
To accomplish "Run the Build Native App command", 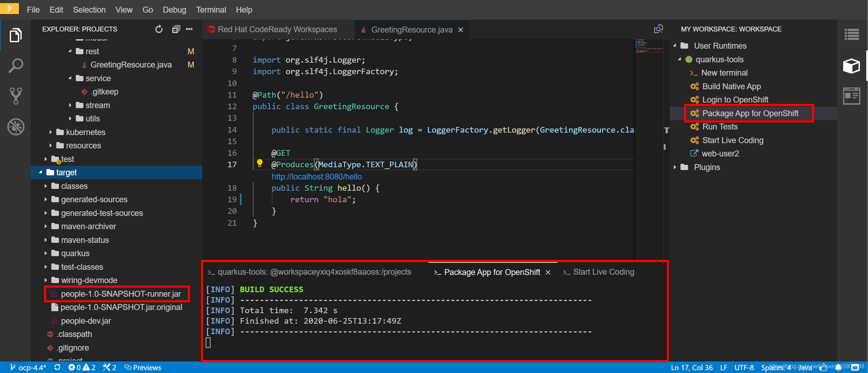I will pyautogui.click(x=731, y=86).
